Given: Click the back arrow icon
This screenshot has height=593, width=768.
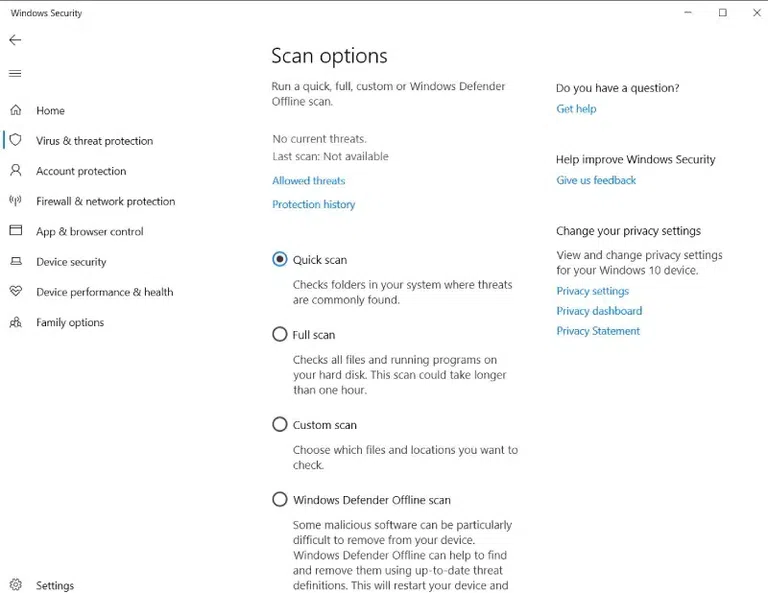Looking at the screenshot, I should coord(15,40).
